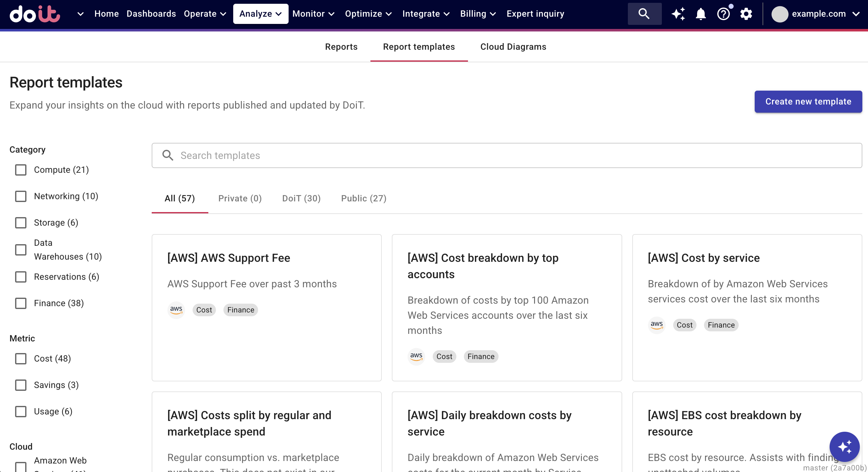Open the search icon in top bar
This screenshot has height=472, width=868.
[x=644, y=14]
